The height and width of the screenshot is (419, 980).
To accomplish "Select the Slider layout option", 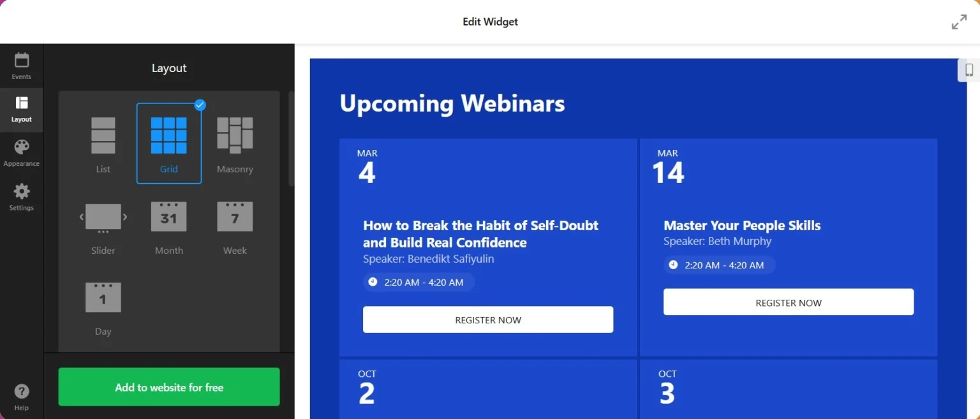I will [103, 216].
